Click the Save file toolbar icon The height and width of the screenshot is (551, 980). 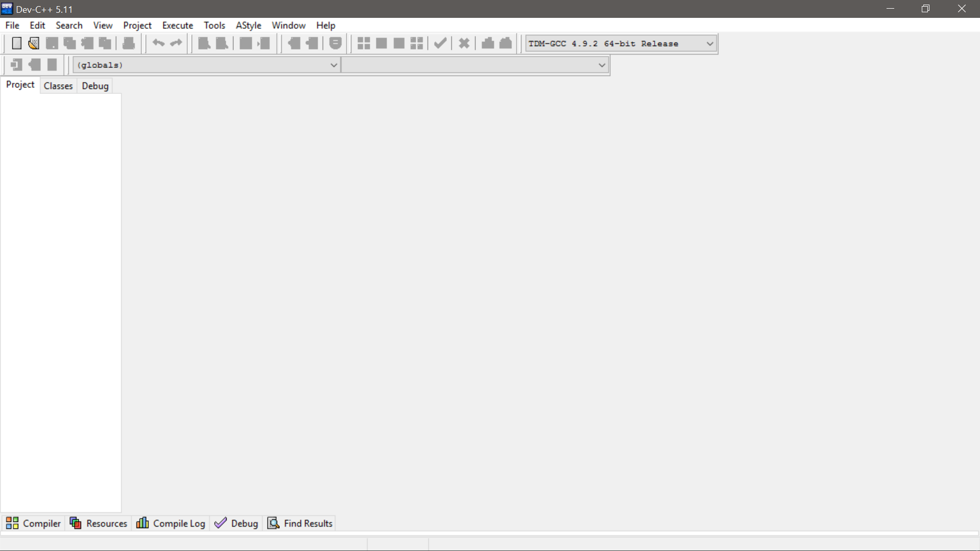click(52, 43)
